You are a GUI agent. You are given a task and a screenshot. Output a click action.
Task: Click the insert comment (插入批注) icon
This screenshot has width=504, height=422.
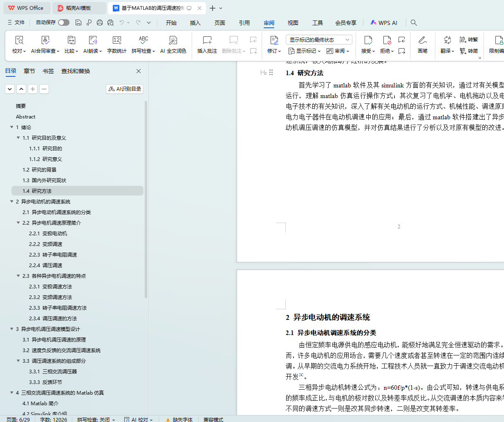(207, 40)
